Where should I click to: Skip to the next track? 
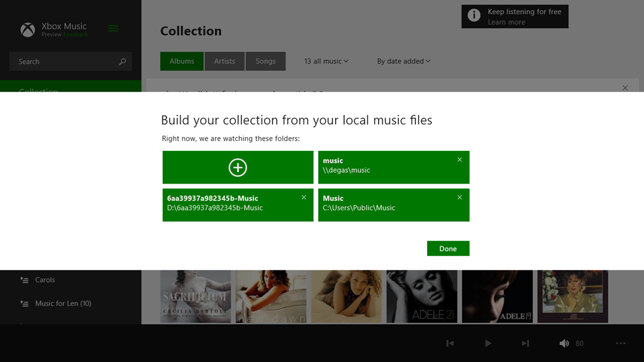click(525, 343)
